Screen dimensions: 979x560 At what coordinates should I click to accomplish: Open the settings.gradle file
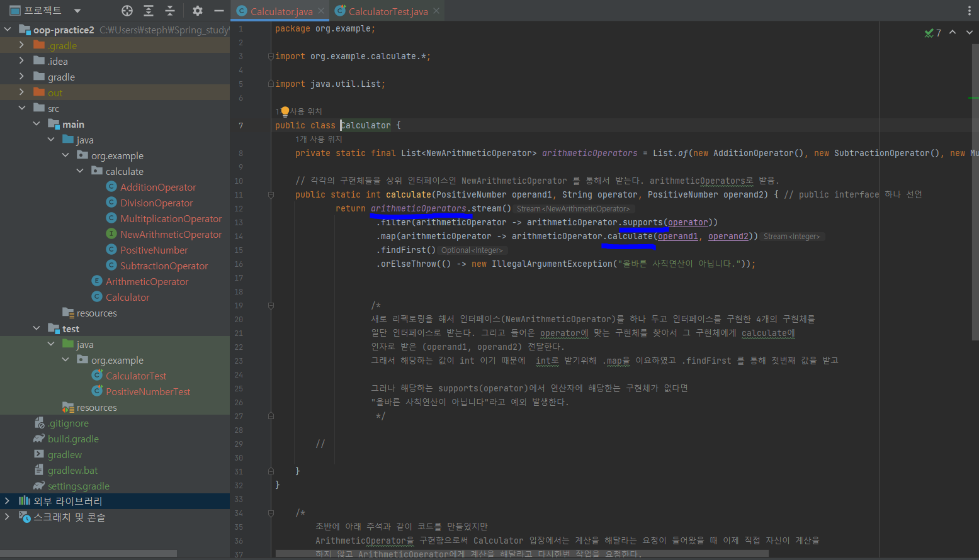pos(79,486)
